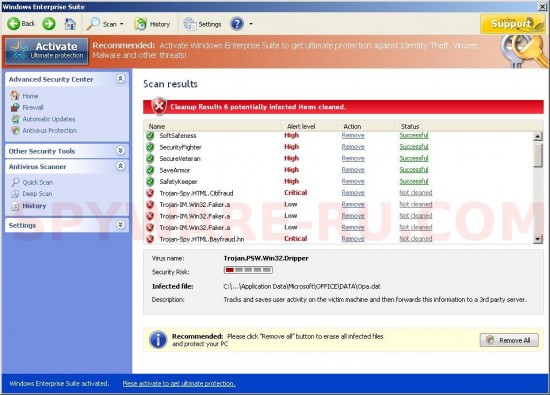Click the green Forward arrow icon

[49, 24]
